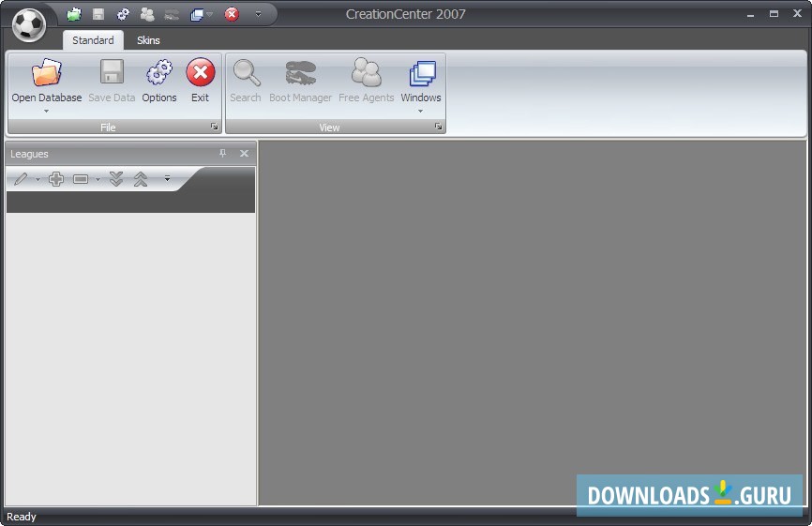Open database via quick access folder icon

(x=74, y=14)
